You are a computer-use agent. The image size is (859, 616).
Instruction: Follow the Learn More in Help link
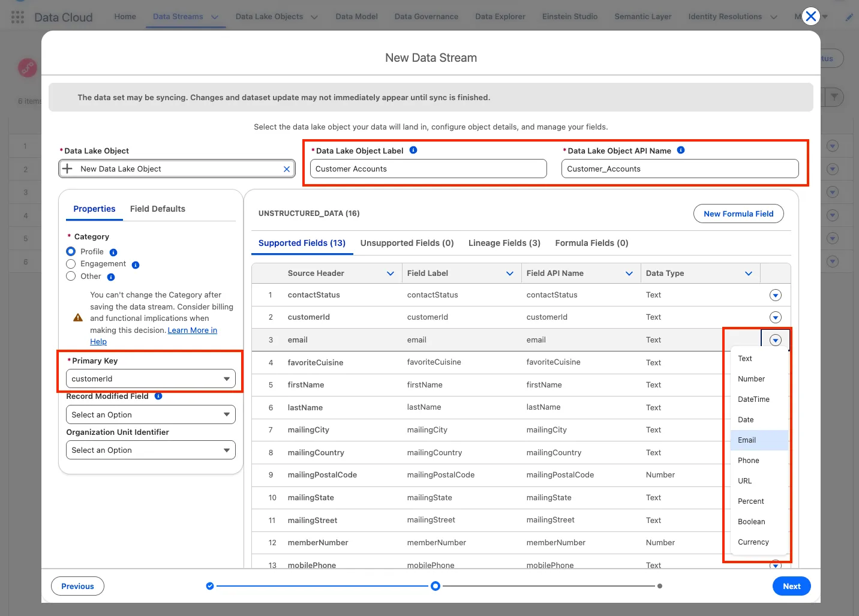pyautogui.click(x=192, y=330)
